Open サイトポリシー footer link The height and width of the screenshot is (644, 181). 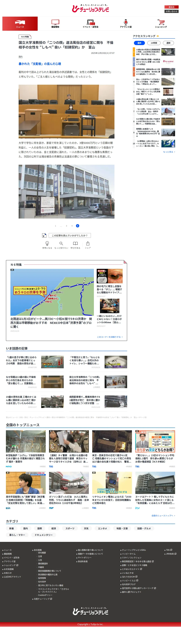pyautogui.click(x=85, y=557)
